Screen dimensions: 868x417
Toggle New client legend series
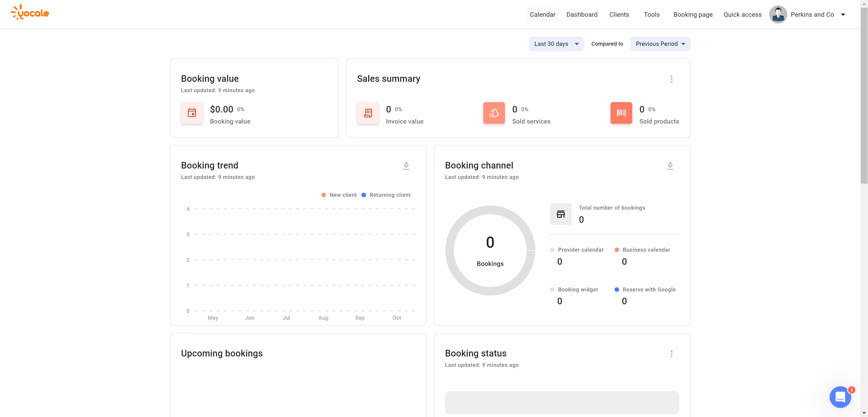339,195
